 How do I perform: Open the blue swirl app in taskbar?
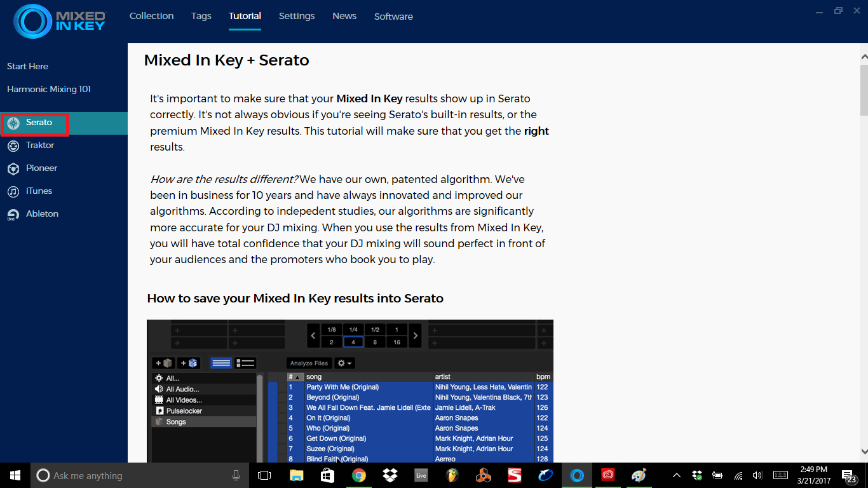(545, 475)
